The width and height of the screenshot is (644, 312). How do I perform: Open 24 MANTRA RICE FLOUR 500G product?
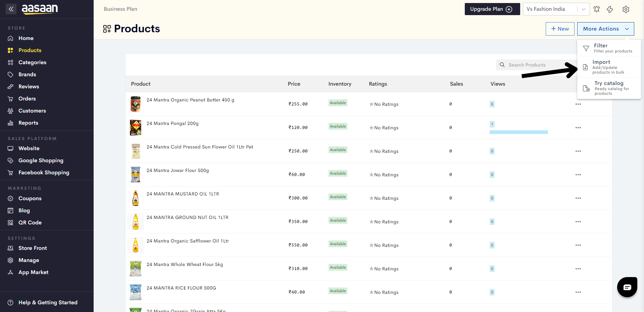coord(181,288)
